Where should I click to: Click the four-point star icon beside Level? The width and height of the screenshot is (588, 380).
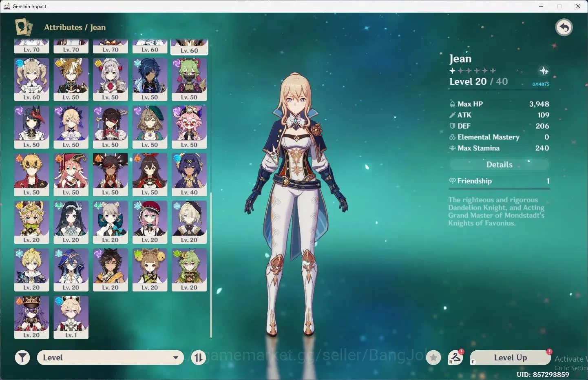pyautogui.click(x=544, y=71)
